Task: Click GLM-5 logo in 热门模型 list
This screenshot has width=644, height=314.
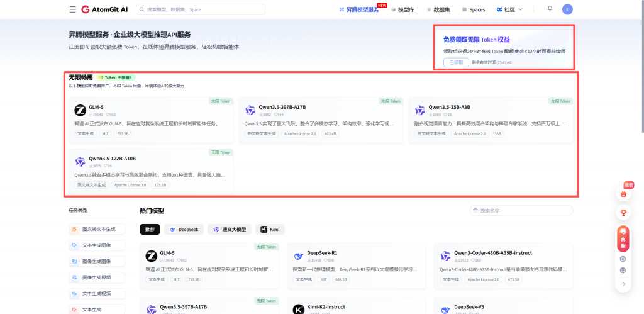Action: click(152, 256)
